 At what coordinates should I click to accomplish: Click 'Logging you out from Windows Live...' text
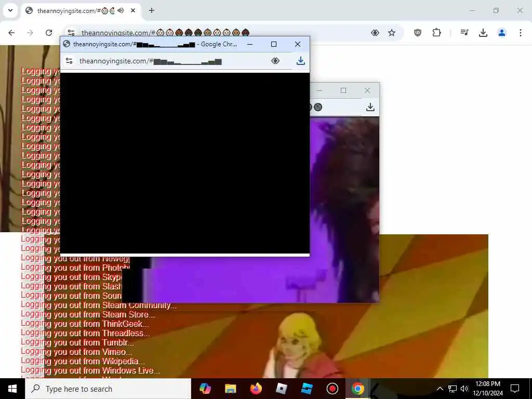click(90, 370)
